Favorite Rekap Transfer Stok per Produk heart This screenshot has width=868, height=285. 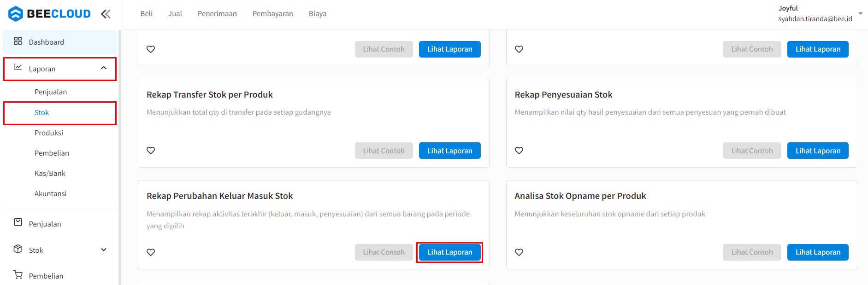click(x=151, y=151)
